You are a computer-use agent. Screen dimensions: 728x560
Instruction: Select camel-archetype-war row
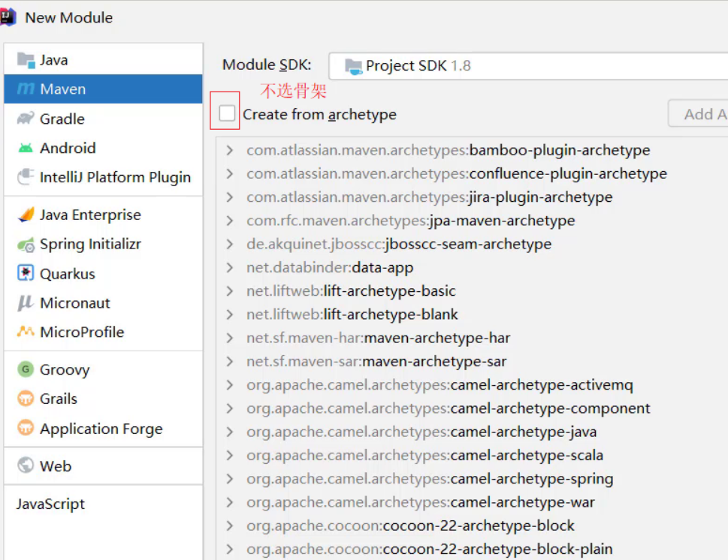pos(472,502)
